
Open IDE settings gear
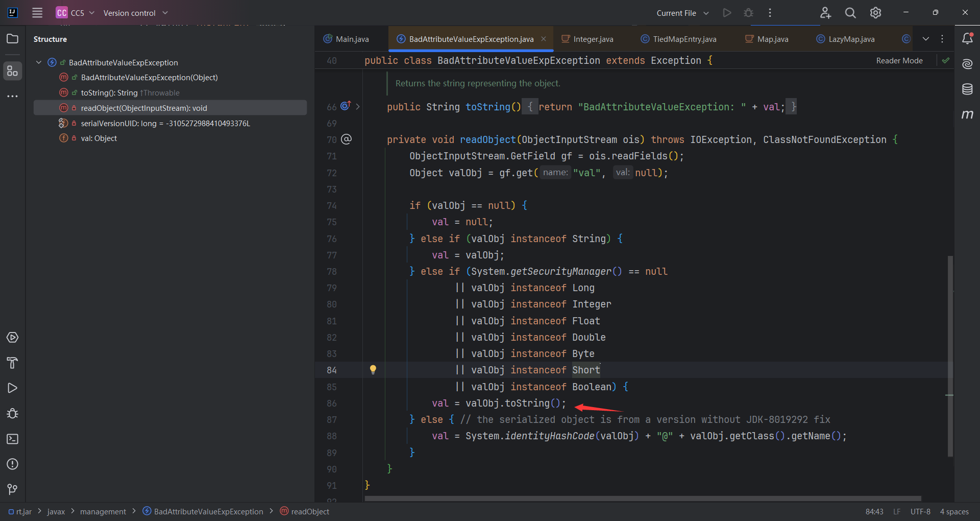click(x=875, y=13)
